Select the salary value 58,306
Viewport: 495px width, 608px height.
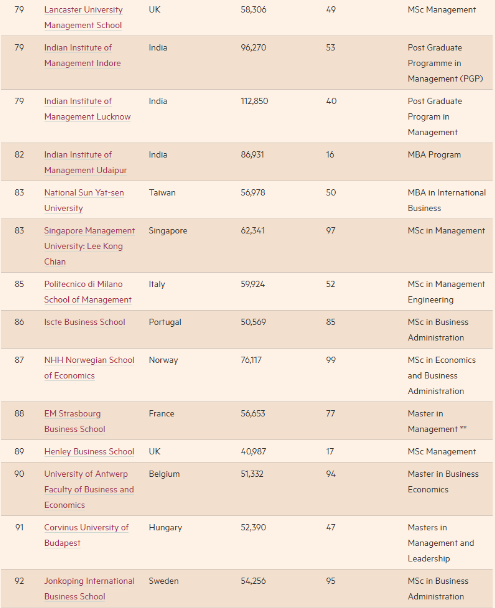(254, 10)
